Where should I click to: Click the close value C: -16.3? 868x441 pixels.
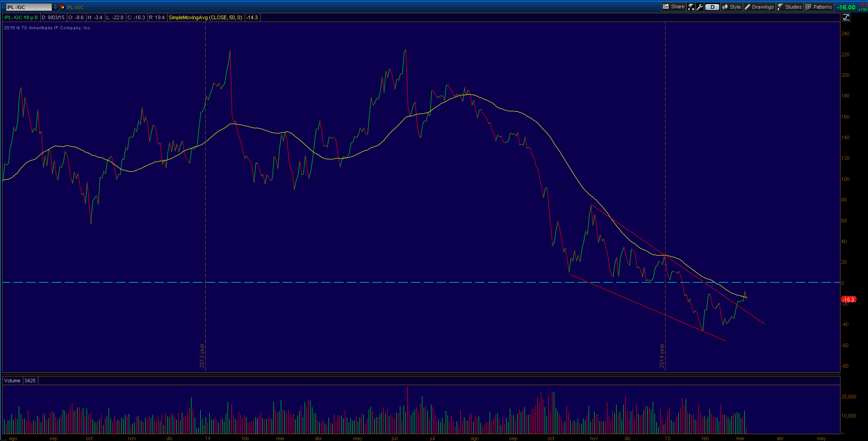[x=136, y=17]
